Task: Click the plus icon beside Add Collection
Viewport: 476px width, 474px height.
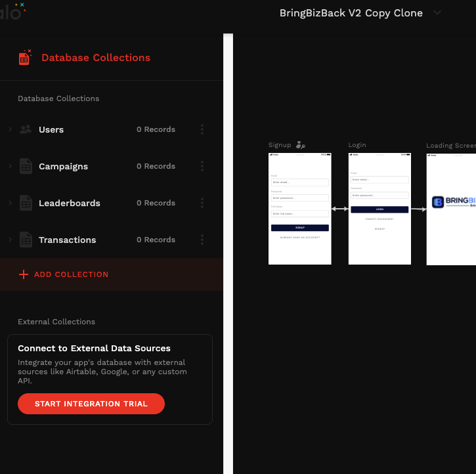Action: pyautogui.click(x=24, y=274)
